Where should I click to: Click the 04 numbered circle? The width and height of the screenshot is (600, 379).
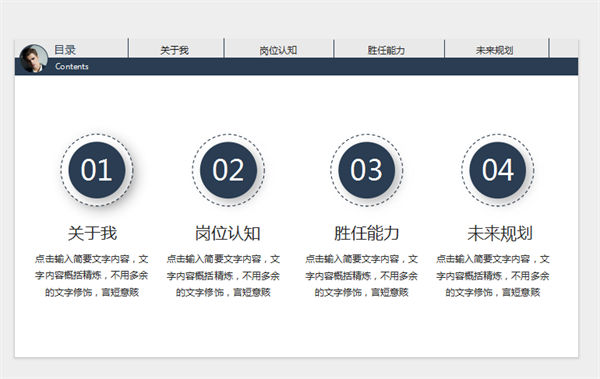[x=497, y=170]
